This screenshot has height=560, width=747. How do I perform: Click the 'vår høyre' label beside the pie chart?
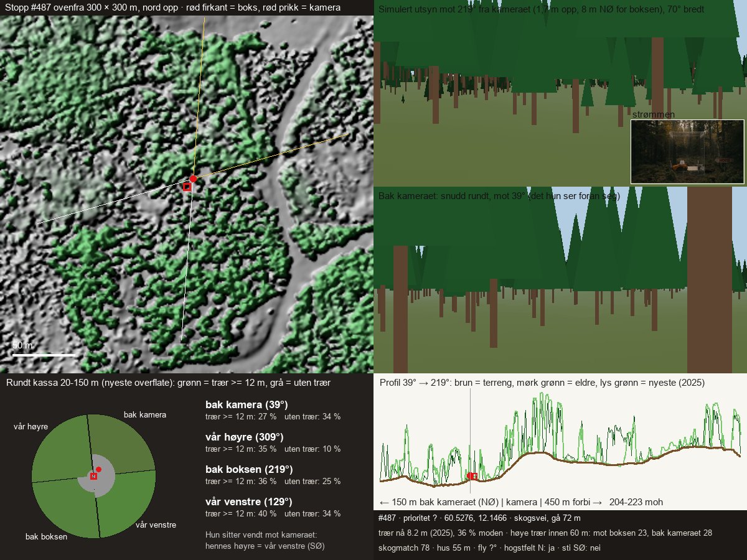[31, 426]
